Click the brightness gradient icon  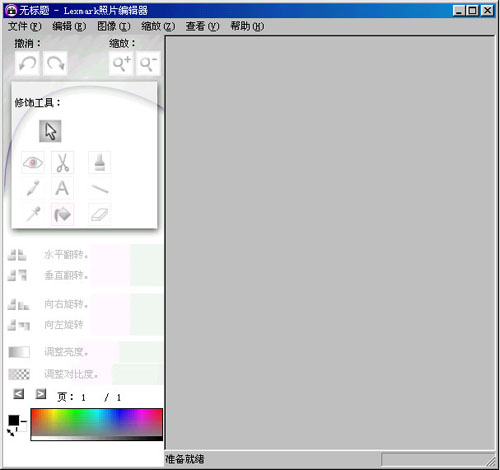[19, 352]
